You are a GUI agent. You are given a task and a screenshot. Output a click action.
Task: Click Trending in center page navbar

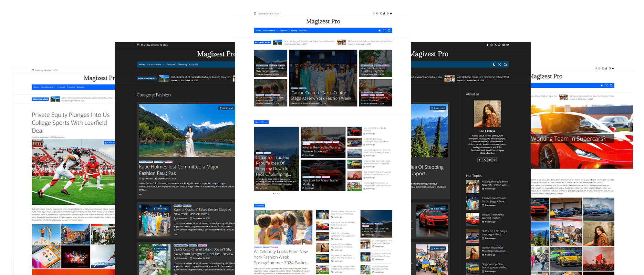pos(293,30)
